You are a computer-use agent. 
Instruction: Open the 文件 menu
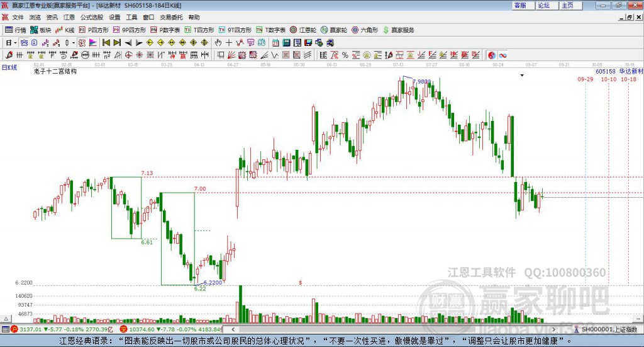click(x=18, y=17)
